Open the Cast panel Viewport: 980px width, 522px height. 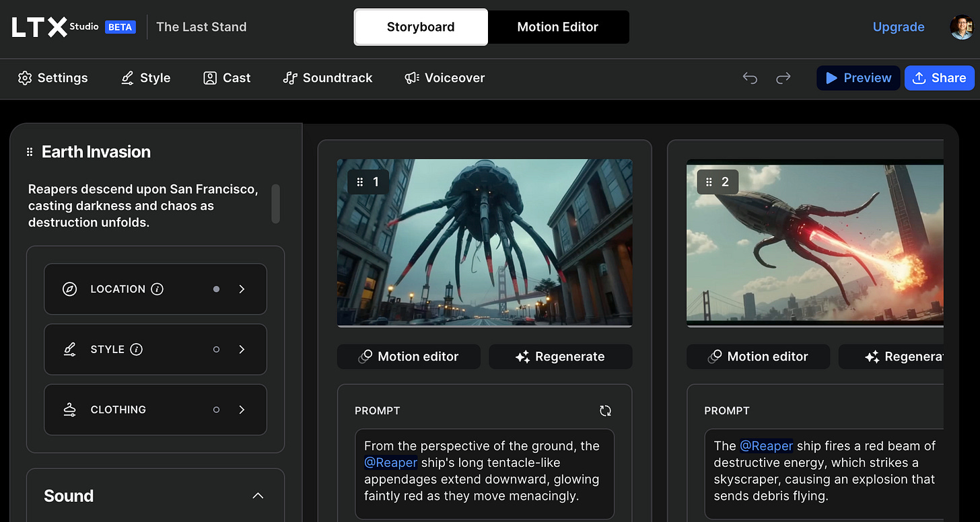click(211, 78)
